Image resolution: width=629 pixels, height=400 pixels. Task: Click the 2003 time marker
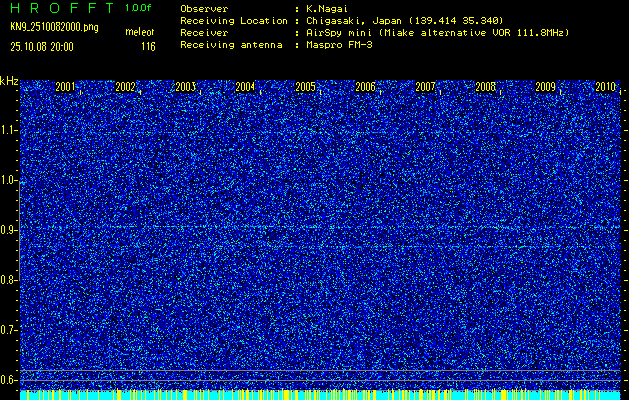[185, 87]
